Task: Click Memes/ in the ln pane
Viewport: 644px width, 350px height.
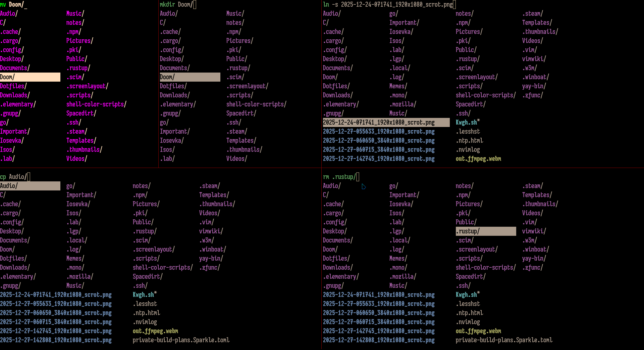Action: pyautogui.click(x=398, y=86)
